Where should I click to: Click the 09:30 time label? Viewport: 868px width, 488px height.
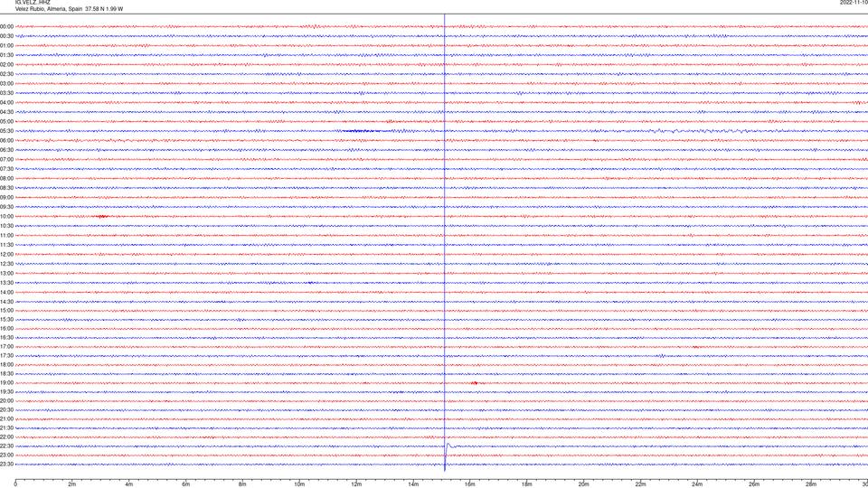coord(6,207)
